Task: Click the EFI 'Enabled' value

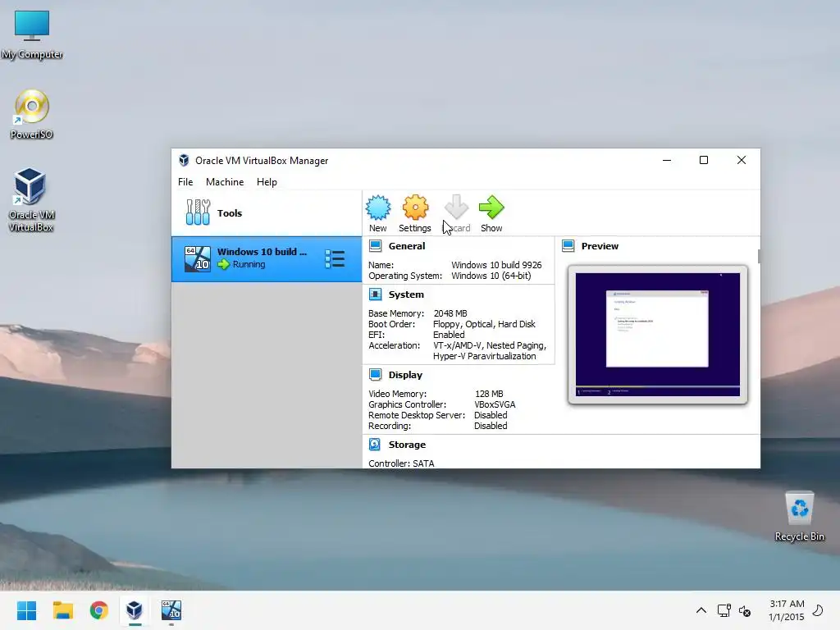Action: point(449,335)
